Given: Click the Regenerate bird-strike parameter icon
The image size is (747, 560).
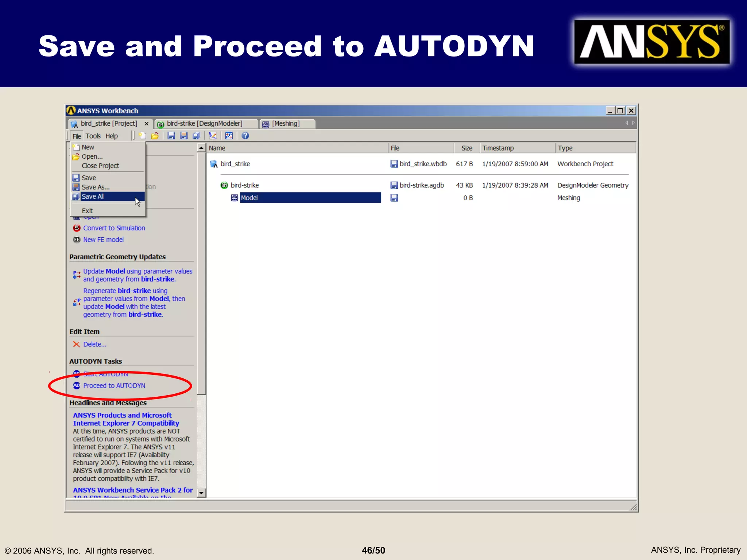Looking at the screenshot, I should click(x=77, y=302).
